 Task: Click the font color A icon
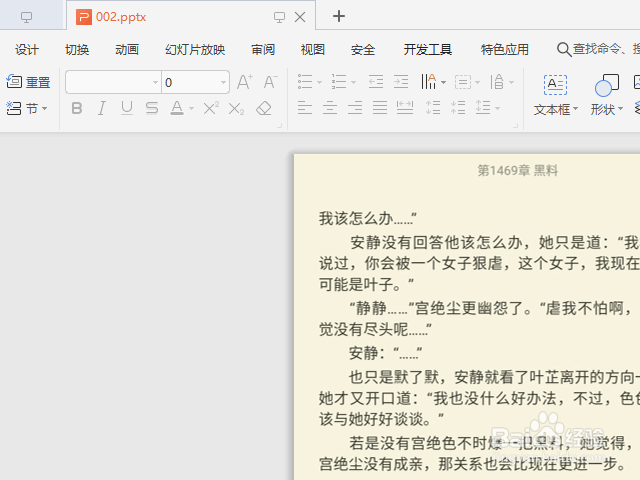click(177, 108)
